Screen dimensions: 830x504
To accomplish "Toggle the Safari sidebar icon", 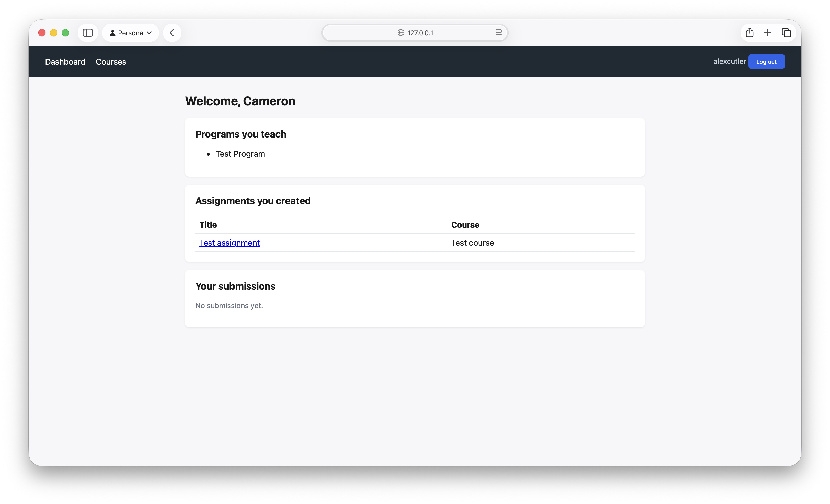I will coord(88,33).
